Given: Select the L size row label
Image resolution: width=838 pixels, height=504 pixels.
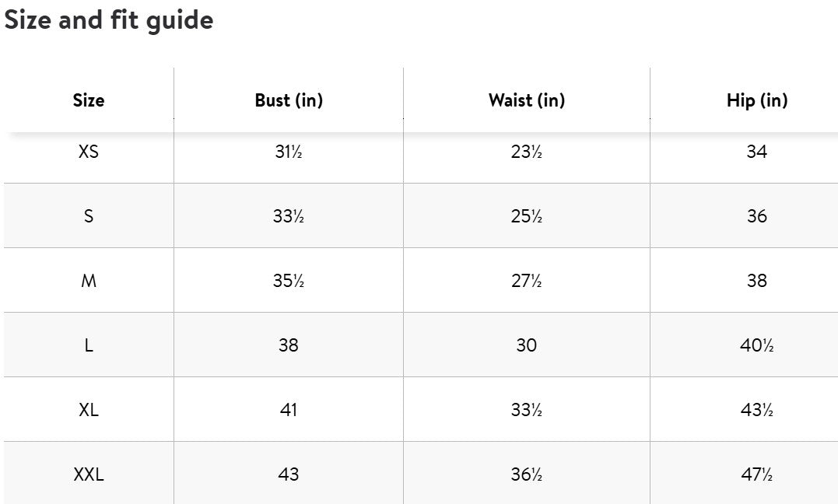Looking at the screenshot, I should click(x=89, y=345).
